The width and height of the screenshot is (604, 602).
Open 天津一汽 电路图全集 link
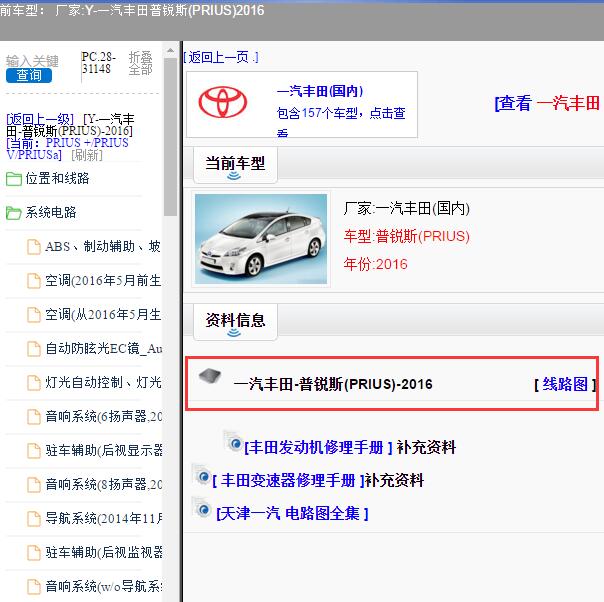[292, 513]
